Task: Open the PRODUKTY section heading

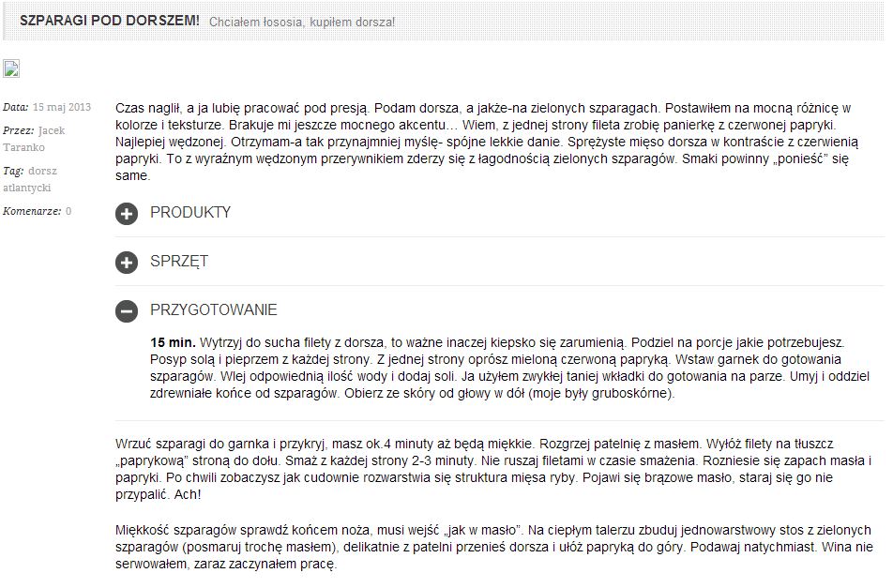Action: [x=190, y=212]
